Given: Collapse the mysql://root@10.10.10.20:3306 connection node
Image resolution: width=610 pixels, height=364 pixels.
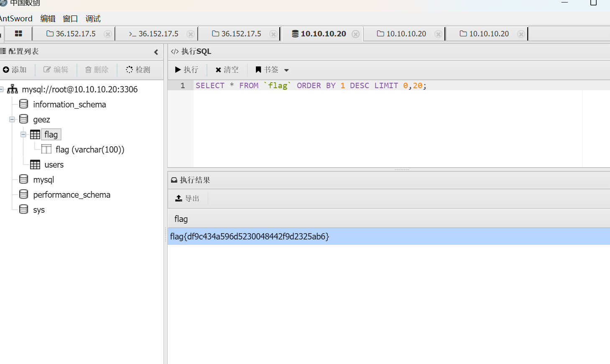Looking at the screenshot, I should (2, 89).
